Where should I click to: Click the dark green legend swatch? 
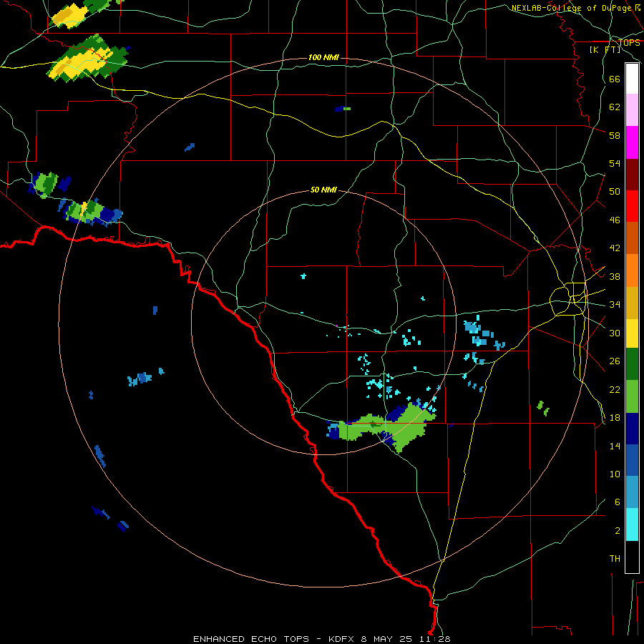(632, 364)
